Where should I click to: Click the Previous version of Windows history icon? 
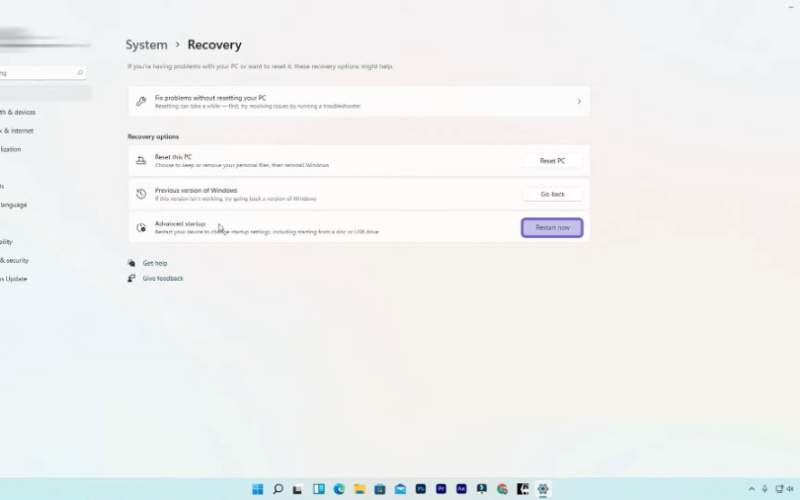(141, 194)
